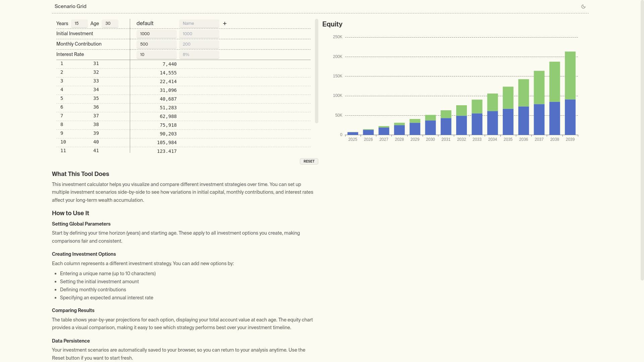Click the page's right-side scrollbar

(642, 141)
